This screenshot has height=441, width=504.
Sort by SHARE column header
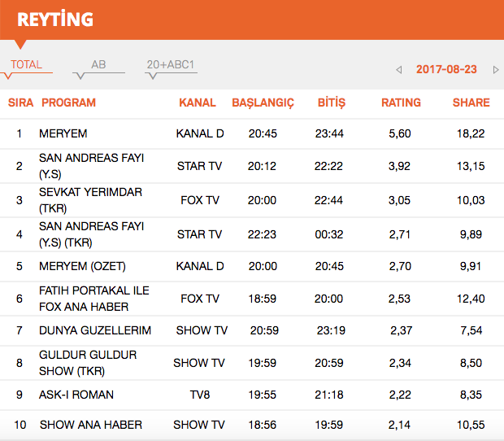[x=471, y=103]
